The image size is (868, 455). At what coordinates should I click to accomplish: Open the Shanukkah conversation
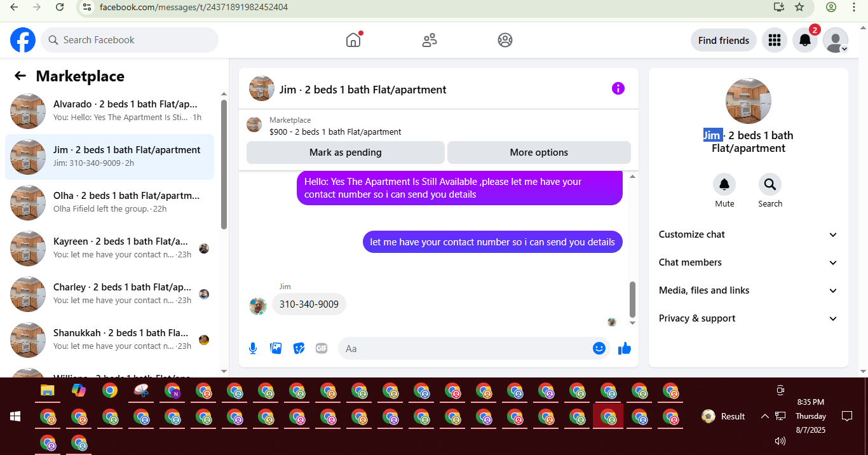click(x=109, y=340)
